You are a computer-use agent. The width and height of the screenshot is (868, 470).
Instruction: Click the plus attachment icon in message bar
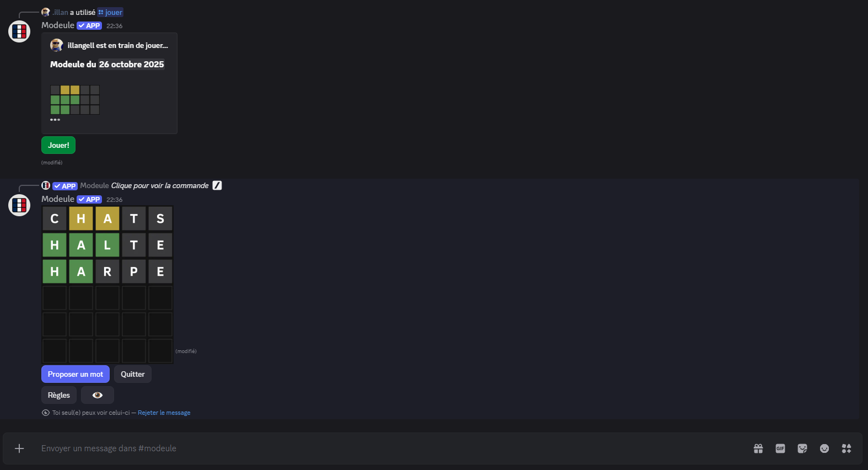(19, 448)
